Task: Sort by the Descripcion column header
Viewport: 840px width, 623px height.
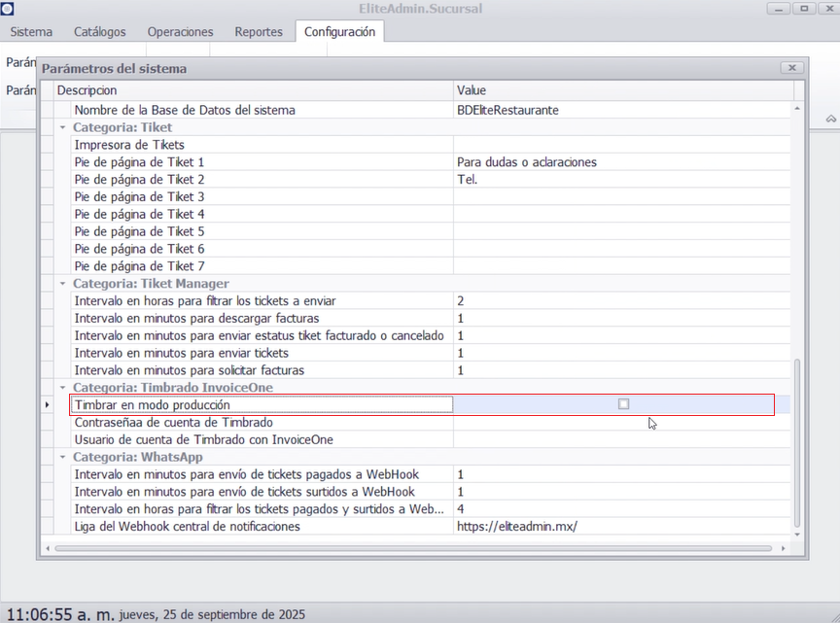Action: click(253, 90)
